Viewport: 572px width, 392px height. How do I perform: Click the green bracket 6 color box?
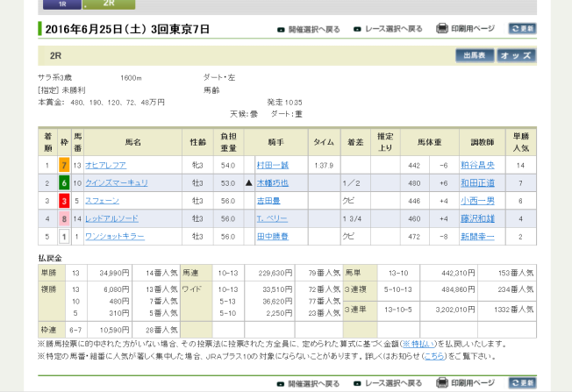tap(63, 182)
